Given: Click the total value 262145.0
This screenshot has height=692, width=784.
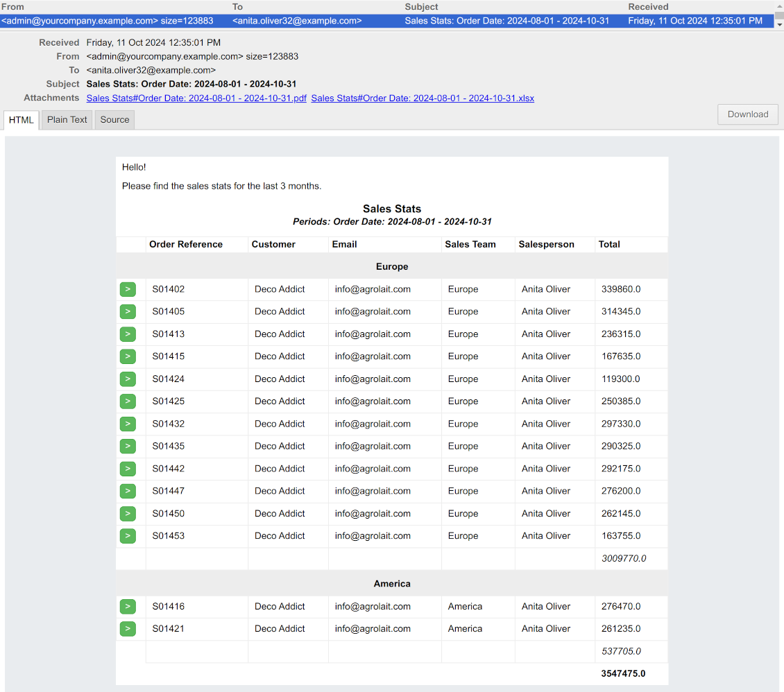Looking at the screenshot, I should coord(621,514).
